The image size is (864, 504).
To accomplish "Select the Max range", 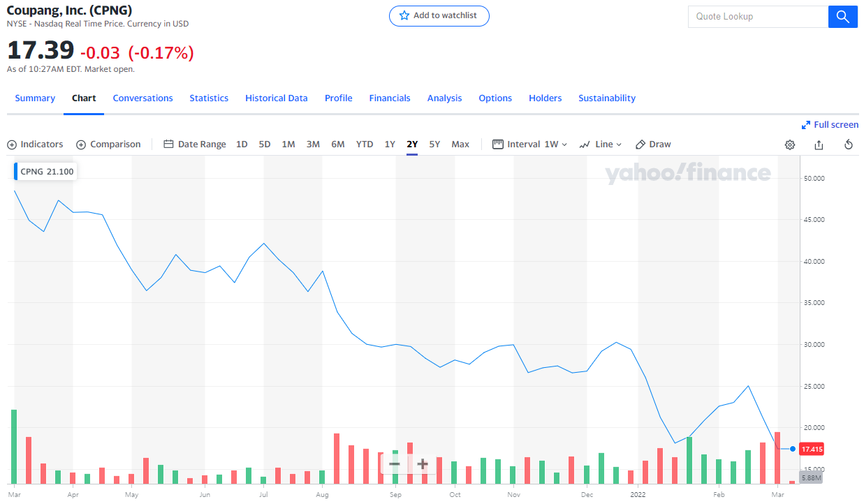I will pos(460,144).
